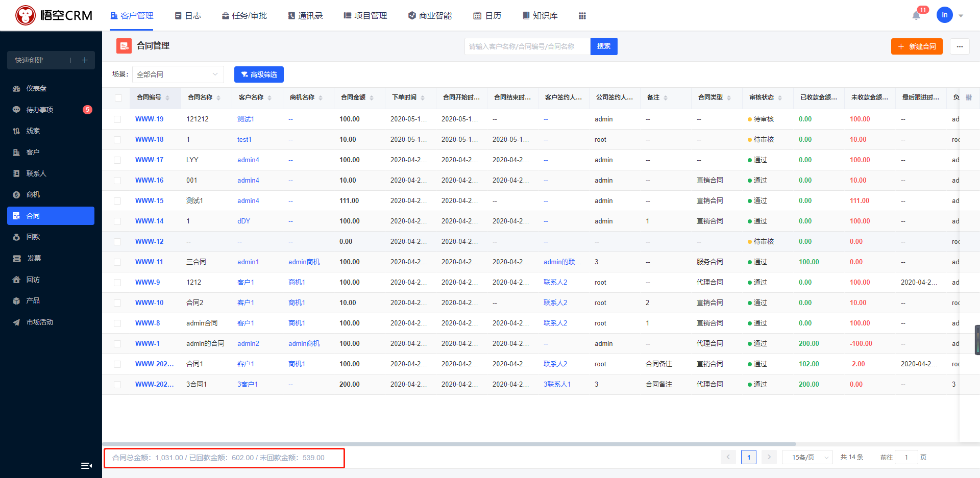Switch to 商业智能 top tab
Image resolution: width=980 pixels, height=478 pixels.
(430, 16)
